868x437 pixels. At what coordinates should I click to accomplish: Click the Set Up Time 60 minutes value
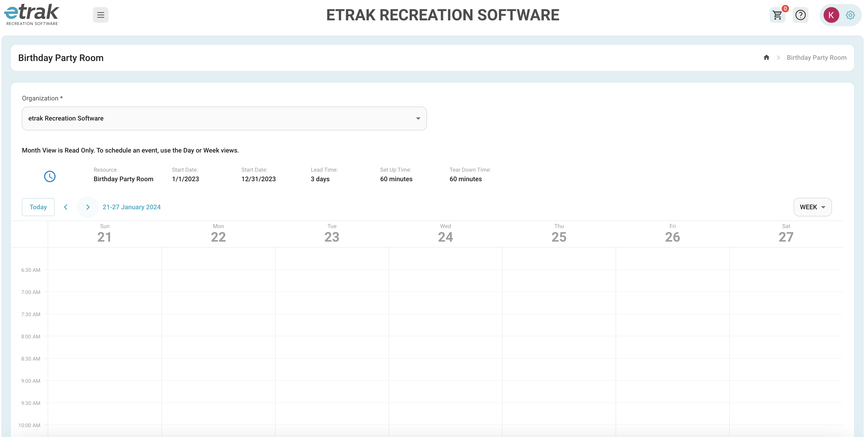396,179
